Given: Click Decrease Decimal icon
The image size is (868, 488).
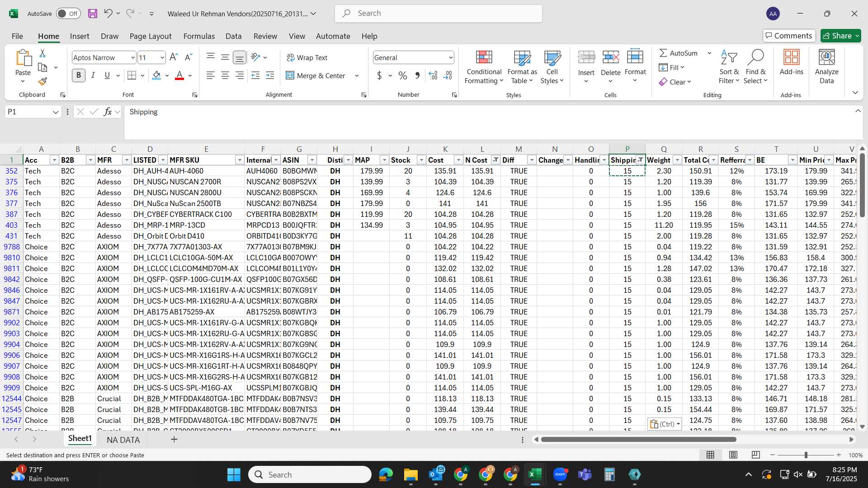Looking at the screenshot, I should (448, 75).
